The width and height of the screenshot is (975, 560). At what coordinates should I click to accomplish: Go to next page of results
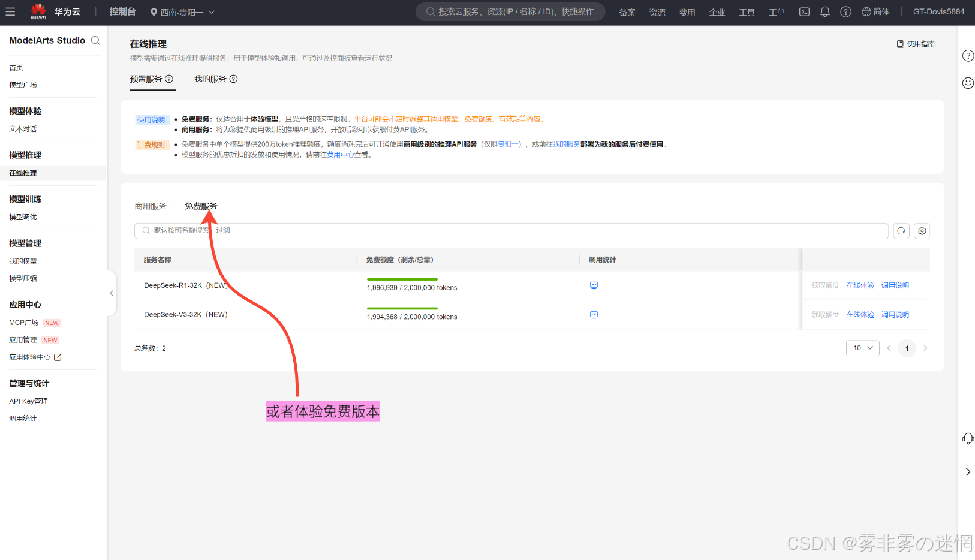pos(926,348)
